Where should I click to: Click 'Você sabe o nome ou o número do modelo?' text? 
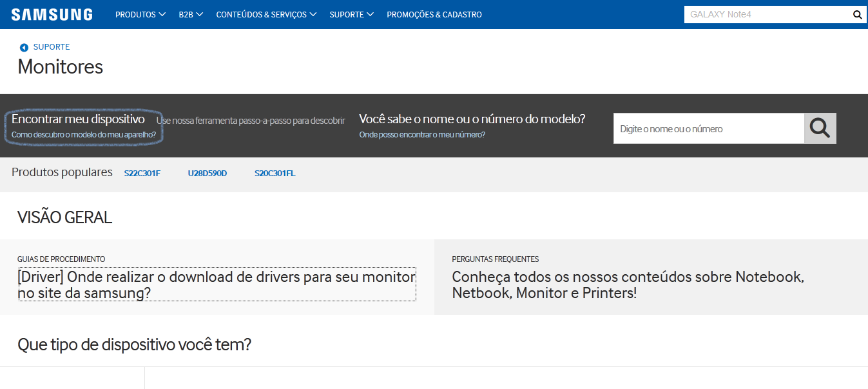pos(472,119)
